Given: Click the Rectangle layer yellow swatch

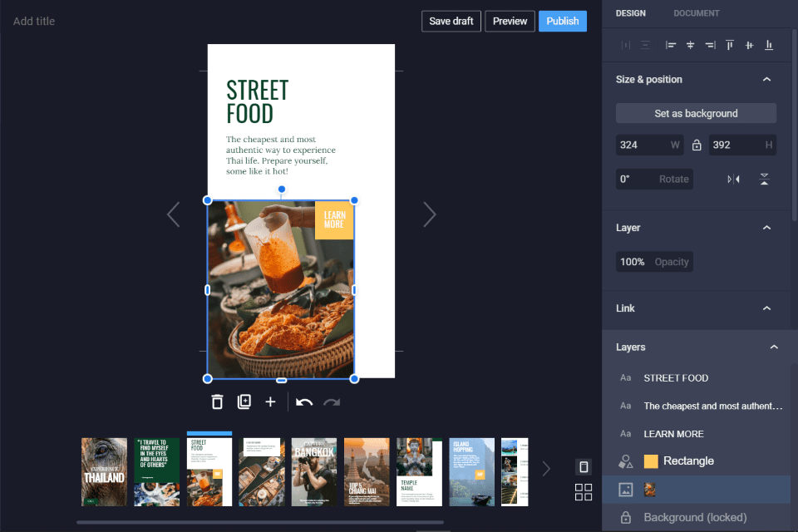Looking at the screenshot, I should pyautogui.click(x=651, y=461).
